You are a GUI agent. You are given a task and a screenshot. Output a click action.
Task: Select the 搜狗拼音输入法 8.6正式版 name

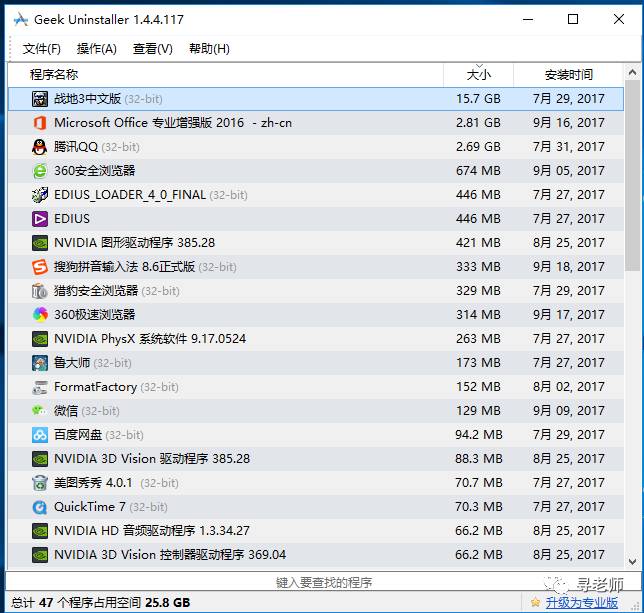pos(124,267)
